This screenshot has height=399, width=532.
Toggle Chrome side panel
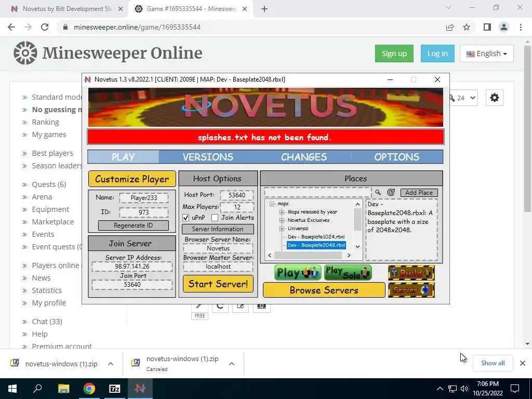tap(487, 27)
